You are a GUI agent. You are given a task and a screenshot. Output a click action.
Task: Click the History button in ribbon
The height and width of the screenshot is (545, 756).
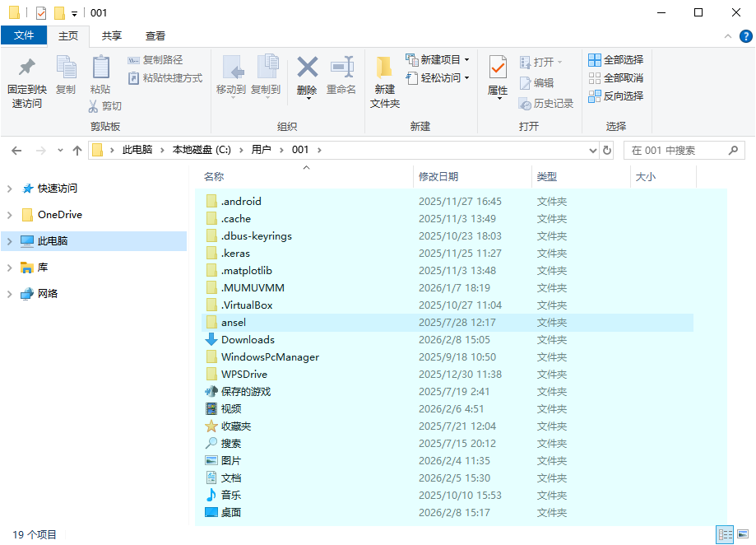(x=546, y=104)
